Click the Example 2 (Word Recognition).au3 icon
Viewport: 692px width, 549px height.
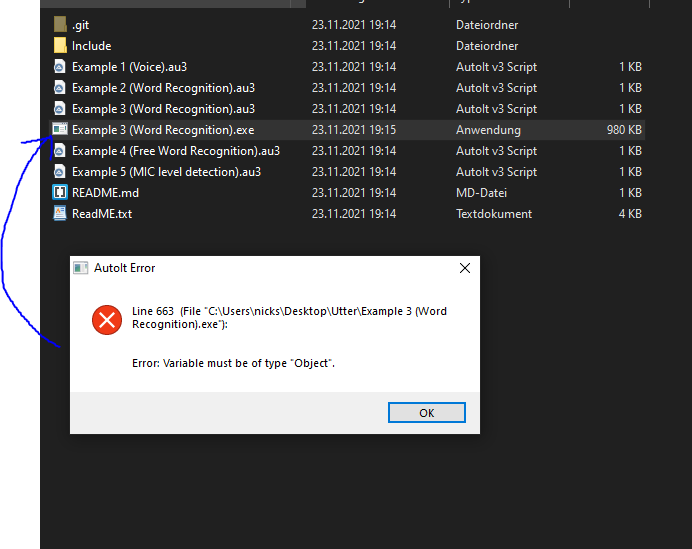[60, 87]
